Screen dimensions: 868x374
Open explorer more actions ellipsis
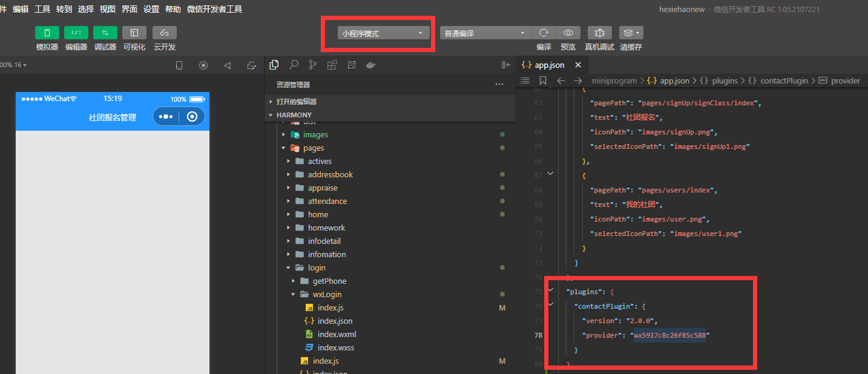(x=499, y=85)
